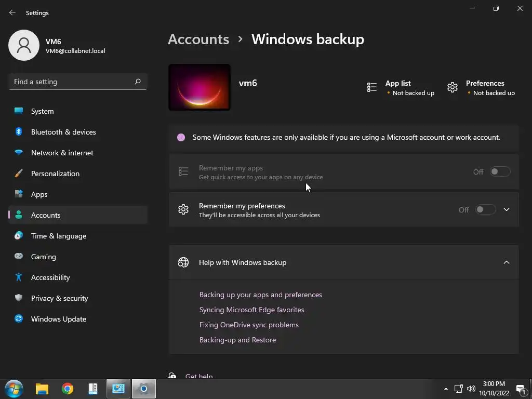
Task: Click the Bluetooth icon in sidebar
Action: (19, 131)
